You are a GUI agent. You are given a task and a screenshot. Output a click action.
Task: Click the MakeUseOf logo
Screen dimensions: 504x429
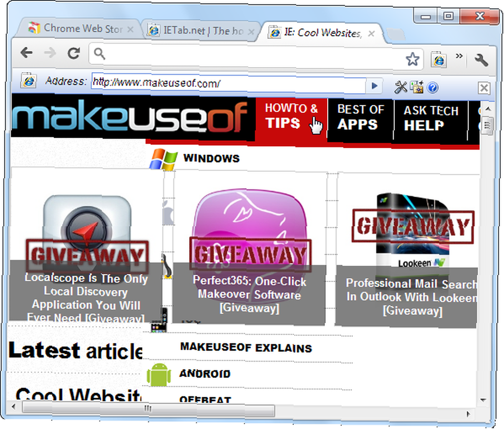tap(130, 117)
